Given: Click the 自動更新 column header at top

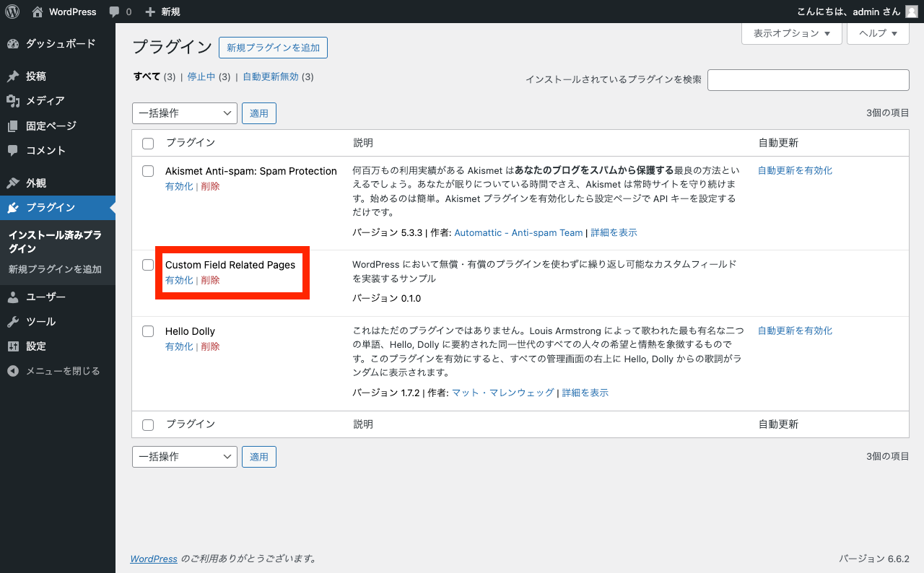Looking at the screenshot, I should point(778,143).
